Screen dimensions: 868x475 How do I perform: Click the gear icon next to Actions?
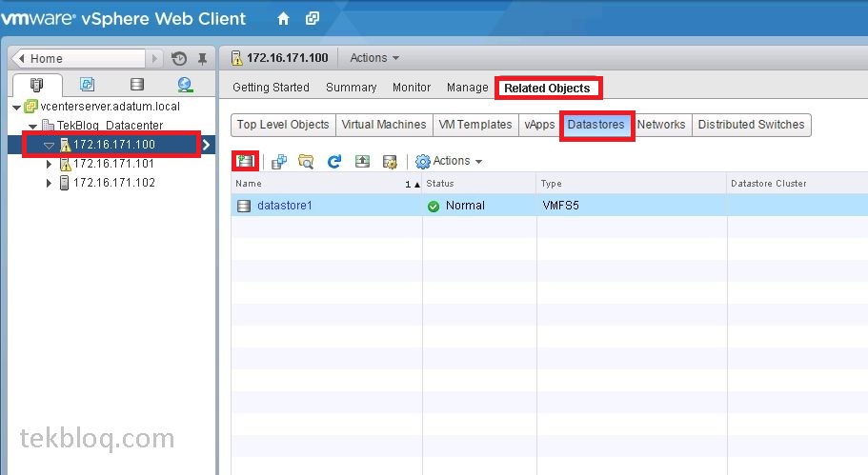click(x=422, y=162)
